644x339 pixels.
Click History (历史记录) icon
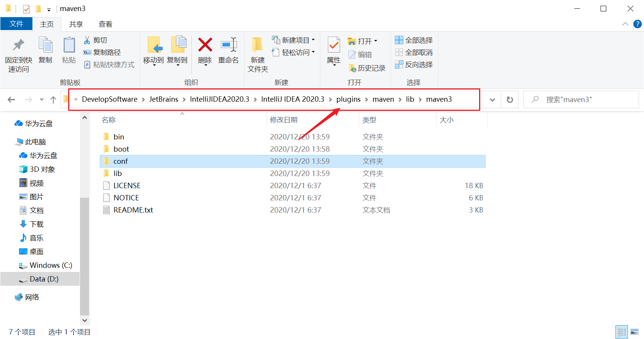click(x=353, y=68)
